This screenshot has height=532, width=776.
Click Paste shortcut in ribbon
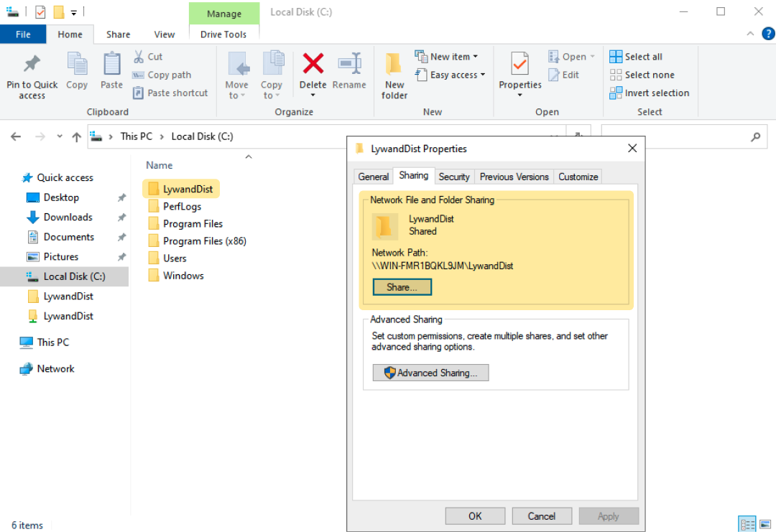(170, 93)
